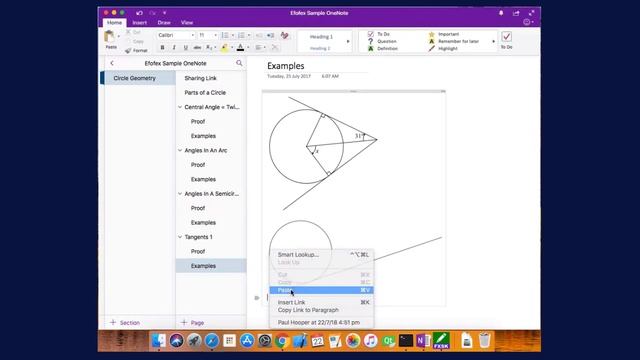This screenshot has width=640, height=360.
Task: Click the Examples page title field
Action: (x=286, y=66)
